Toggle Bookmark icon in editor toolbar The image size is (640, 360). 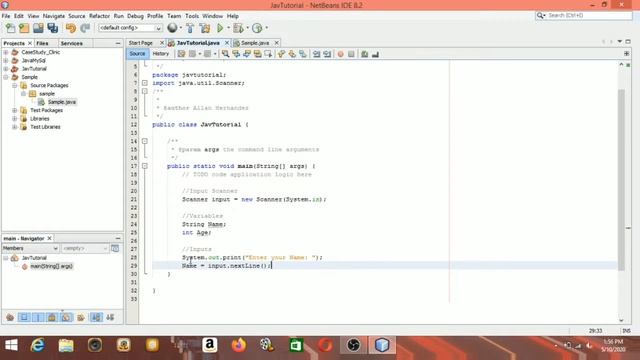302,54
